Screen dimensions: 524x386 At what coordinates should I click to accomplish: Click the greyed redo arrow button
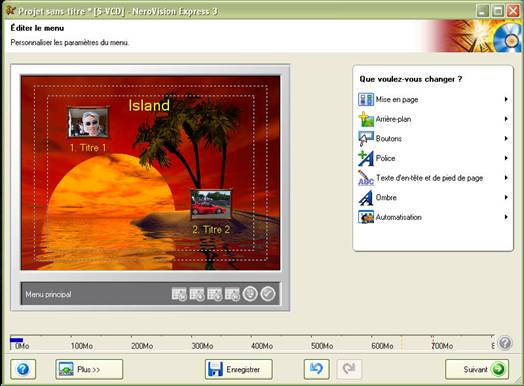[349, 369]
